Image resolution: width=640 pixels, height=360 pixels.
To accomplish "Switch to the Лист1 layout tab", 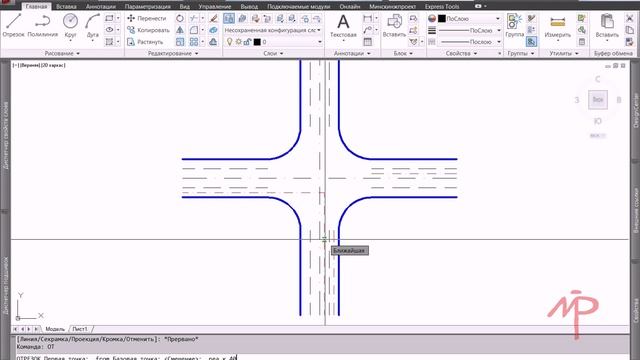I will click(x=80, y=329).
